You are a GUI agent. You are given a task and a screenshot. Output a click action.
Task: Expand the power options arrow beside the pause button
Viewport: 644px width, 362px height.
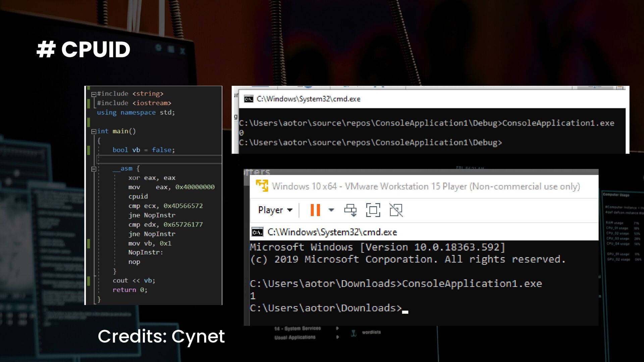pos(331,210)
